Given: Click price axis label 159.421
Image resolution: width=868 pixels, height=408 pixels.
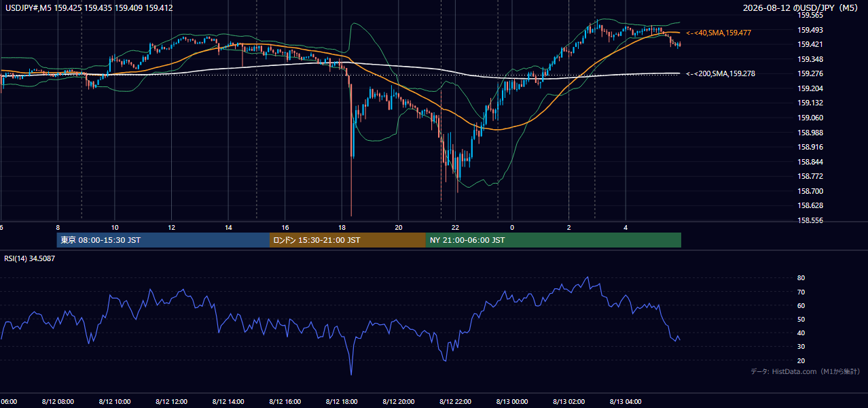Looking at the screenshot, I should [810, 44].
